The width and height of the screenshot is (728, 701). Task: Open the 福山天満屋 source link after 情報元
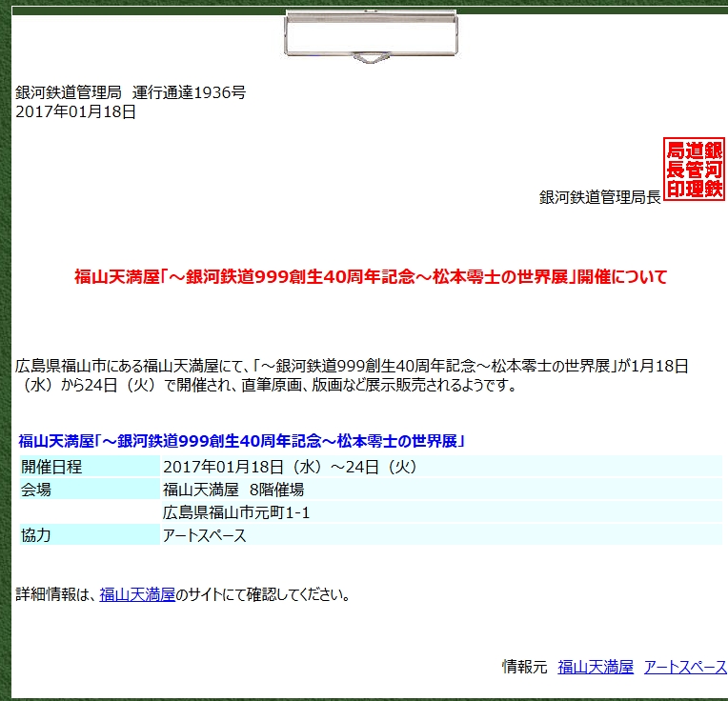596,667
